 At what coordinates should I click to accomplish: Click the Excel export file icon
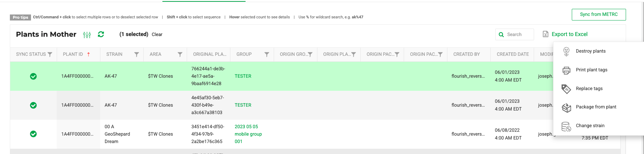[545, 34]
